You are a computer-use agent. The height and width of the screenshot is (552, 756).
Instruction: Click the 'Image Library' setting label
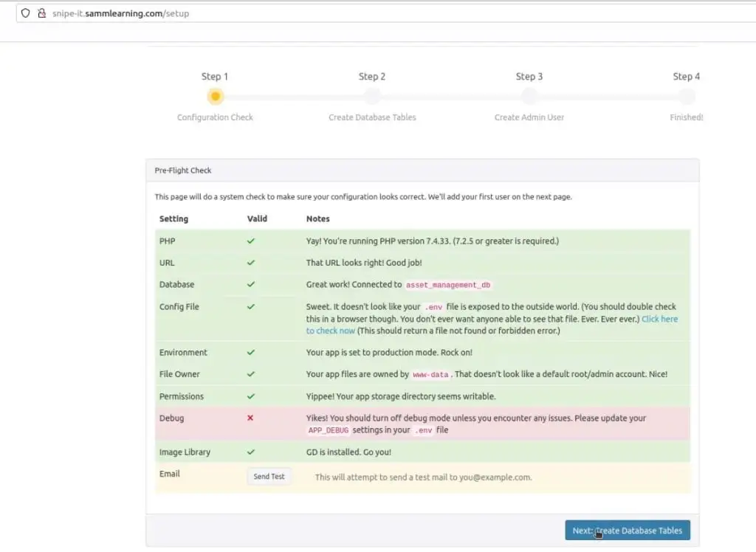click(185, 452)
